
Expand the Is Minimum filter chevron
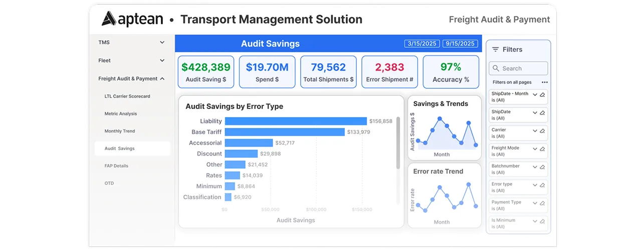[535, 221]
